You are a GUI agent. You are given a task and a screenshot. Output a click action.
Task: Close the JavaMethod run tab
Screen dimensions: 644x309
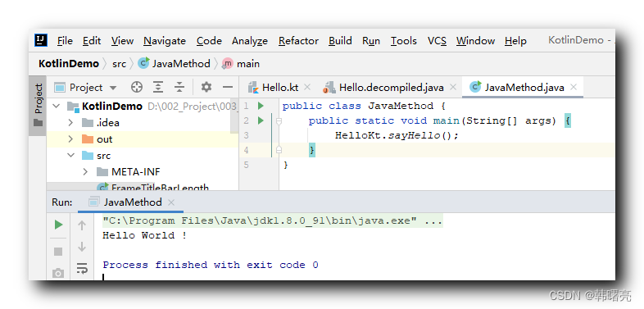point(171,202)
